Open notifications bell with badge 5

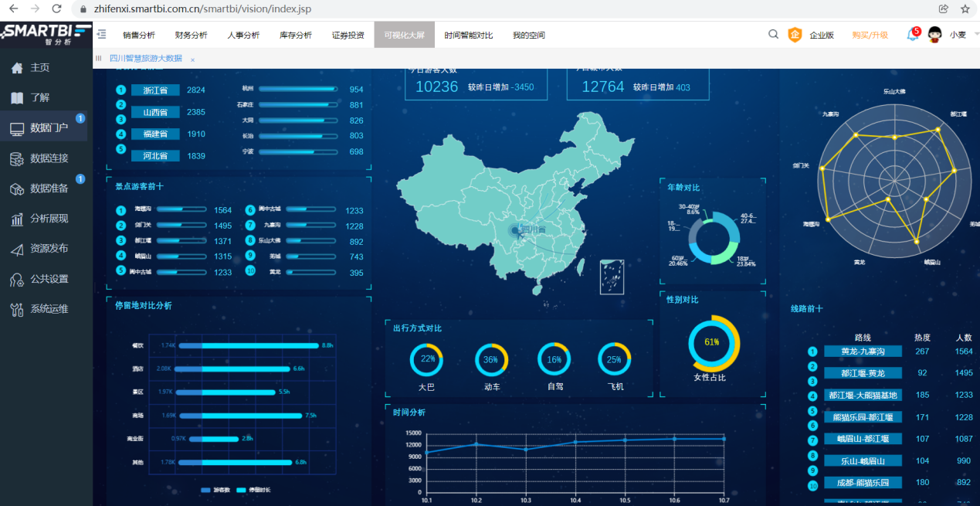point(914,34)
